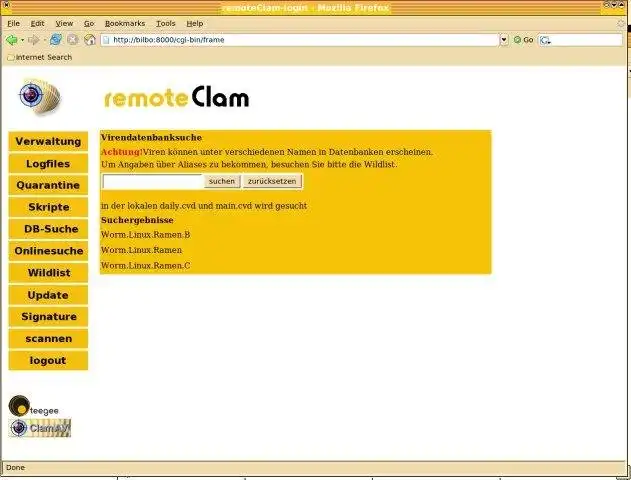The image size is (631, 480).
Task: Open the Skripte section
Action: (48, 207)
